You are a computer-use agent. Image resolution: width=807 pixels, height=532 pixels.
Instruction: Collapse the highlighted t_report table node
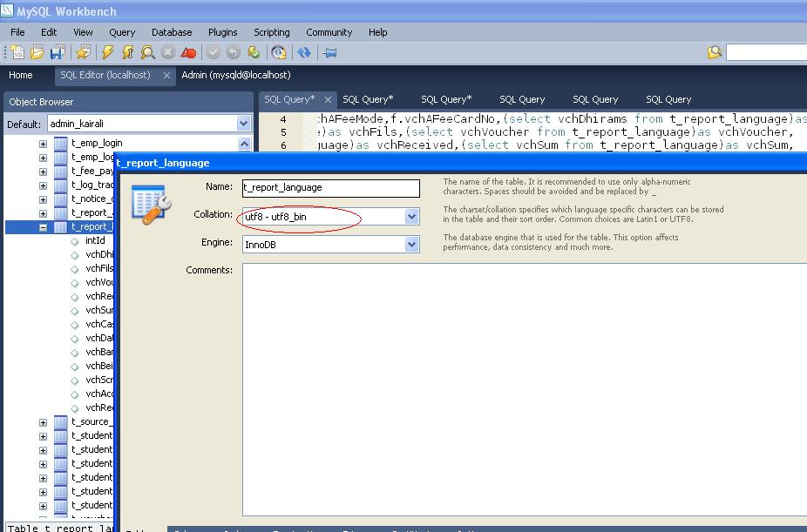(44, 227)
